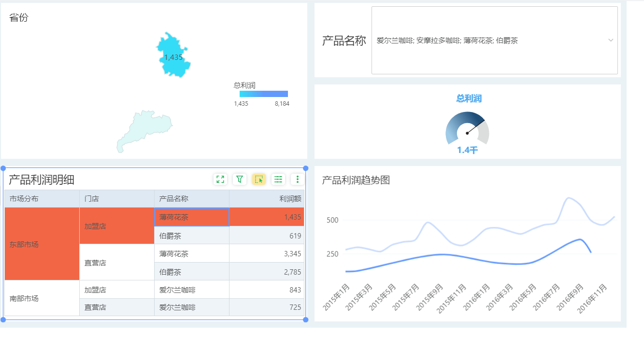Toggle the highlighted selection-linkage icon
This screenshot has height=361, width=644.
(x=259, y=180)
